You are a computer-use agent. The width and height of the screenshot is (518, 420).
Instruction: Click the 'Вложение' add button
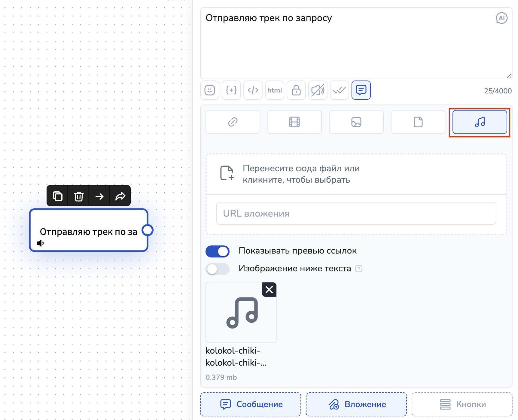[356, 404]
